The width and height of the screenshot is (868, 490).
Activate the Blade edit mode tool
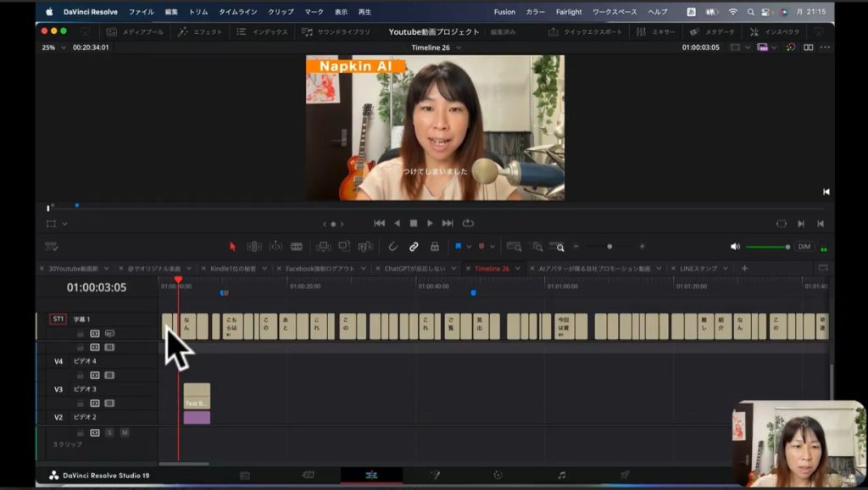(297, 247)
